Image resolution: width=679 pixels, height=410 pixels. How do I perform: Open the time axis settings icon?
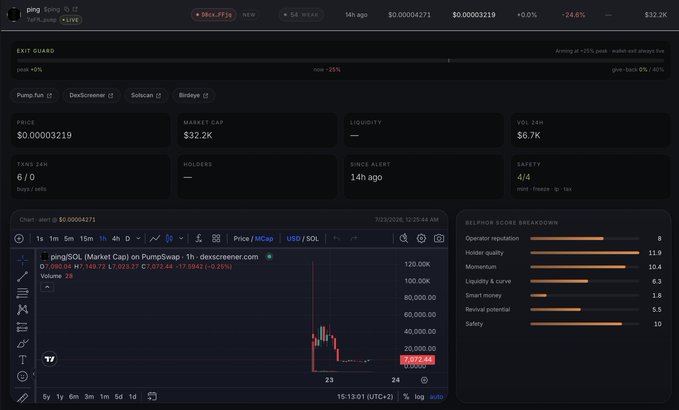pos(424,380)
